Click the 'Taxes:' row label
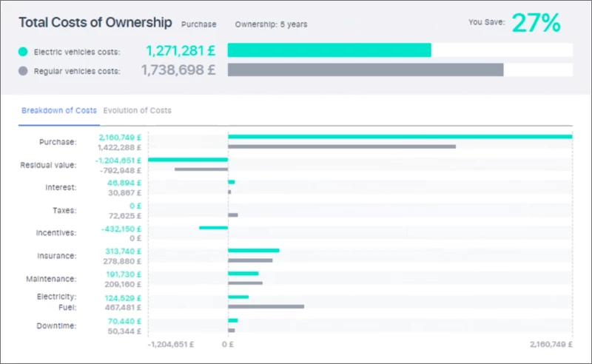 [x=64, y=210]
